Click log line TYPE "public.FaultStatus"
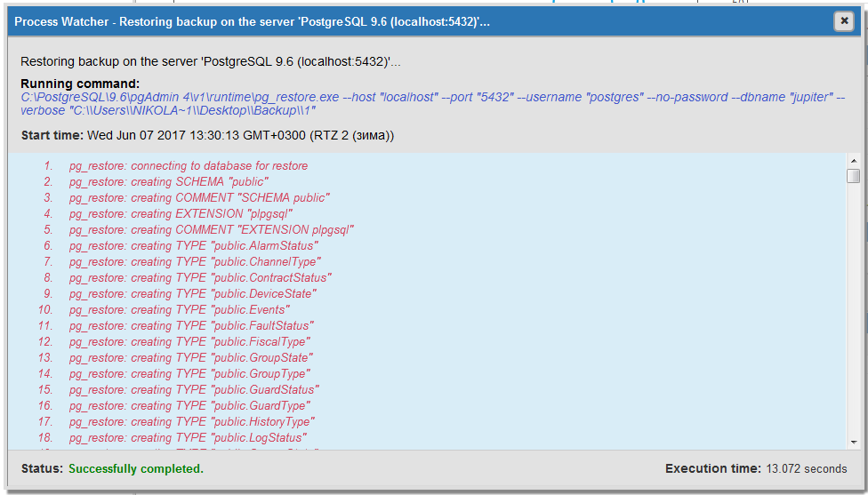The width and height of the screenshot is (868, 495). pyautogui.click(x=191, y=326)
